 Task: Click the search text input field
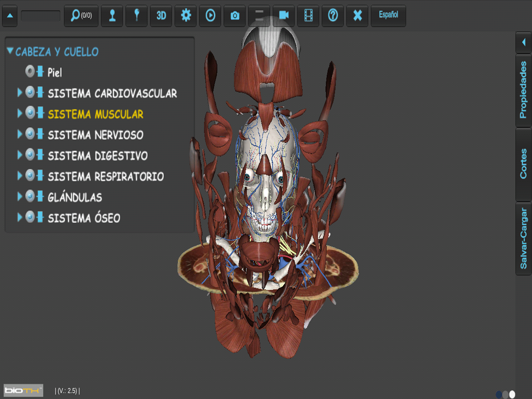pos(41,16)
